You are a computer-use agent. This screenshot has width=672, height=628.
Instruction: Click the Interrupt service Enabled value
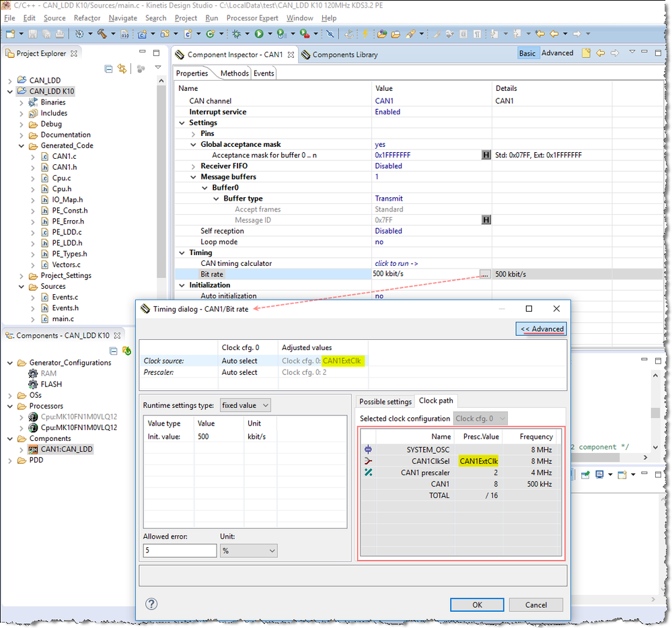point(387,112)
